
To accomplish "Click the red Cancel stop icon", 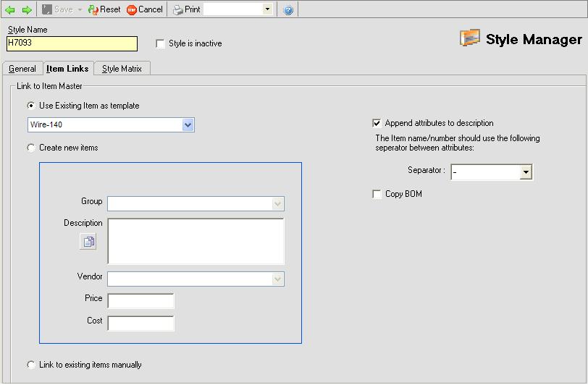I will click(x=132, y=10).
